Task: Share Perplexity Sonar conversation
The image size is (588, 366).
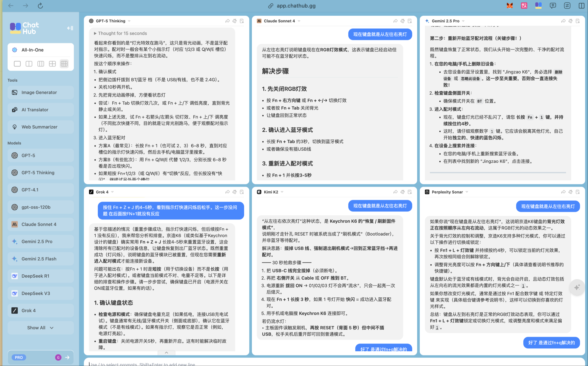Action: click(563, 192)
